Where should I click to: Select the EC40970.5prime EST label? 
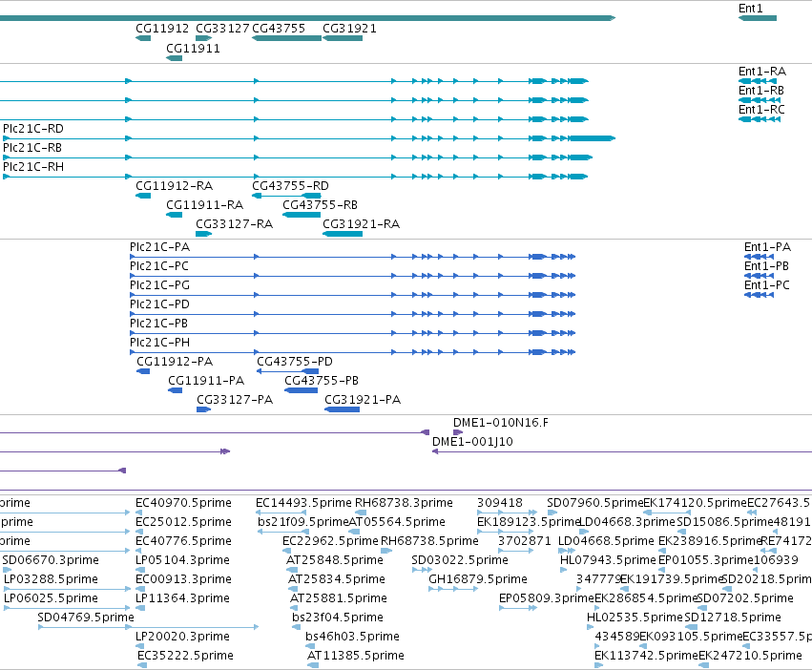point(183,503)
